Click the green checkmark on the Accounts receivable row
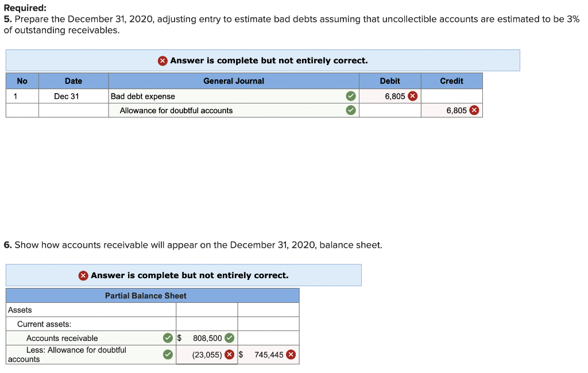The image size is (588, 373). tap(168, 338)
